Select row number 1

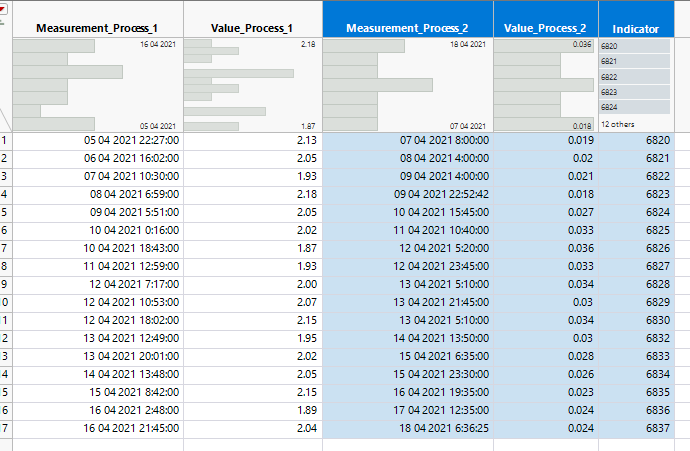coord(4,141)
